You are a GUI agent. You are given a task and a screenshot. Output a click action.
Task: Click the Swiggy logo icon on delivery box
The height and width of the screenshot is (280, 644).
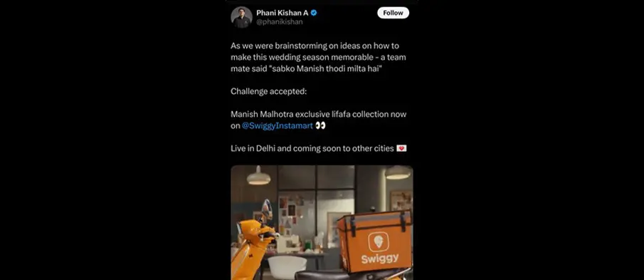click(x=379, y=242)
